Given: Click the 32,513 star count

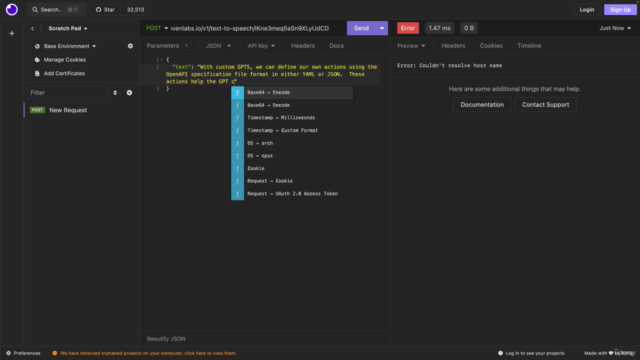Looking at the screenshot, I should pos(135,9).
